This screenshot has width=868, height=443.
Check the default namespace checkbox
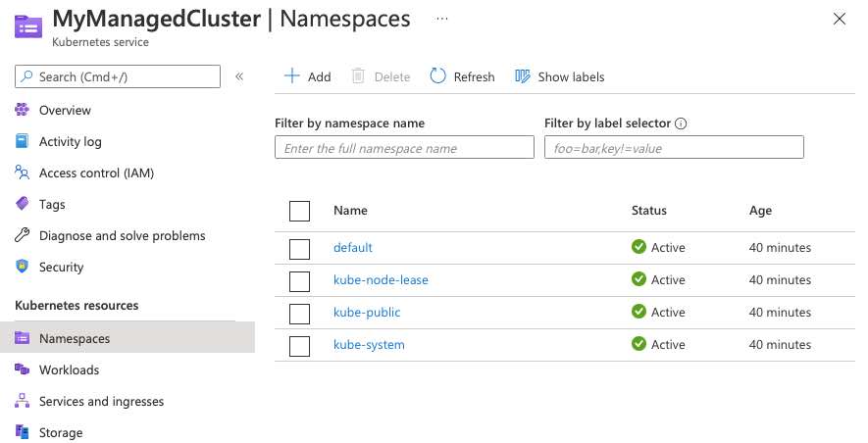[x=299, y=248]
